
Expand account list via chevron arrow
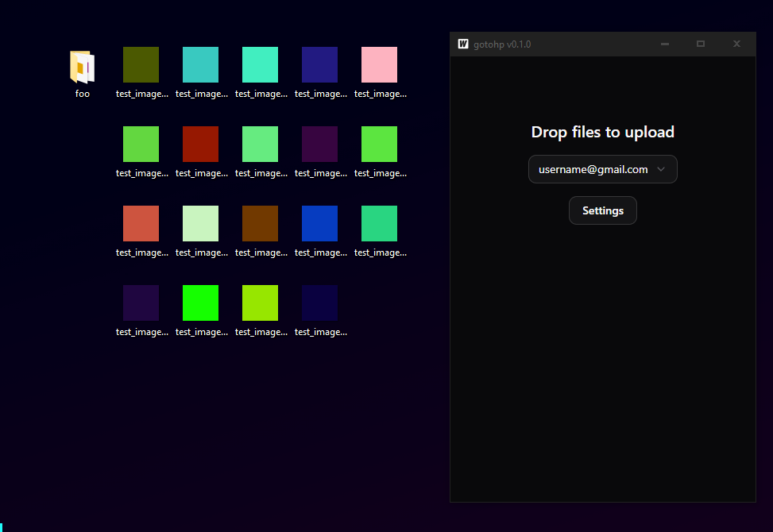661,169
